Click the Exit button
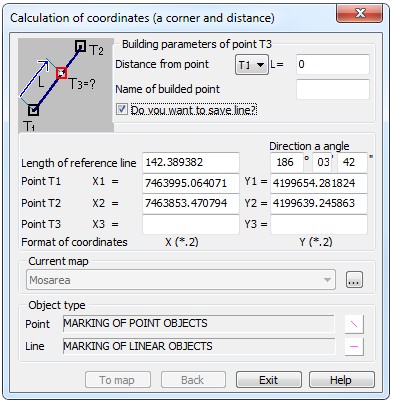 [269, 380]
